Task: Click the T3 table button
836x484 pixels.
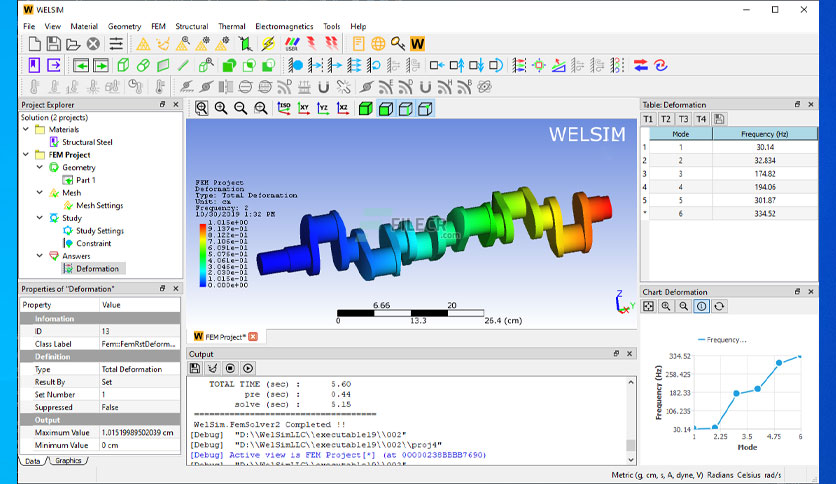Action: tap(684, 119)
